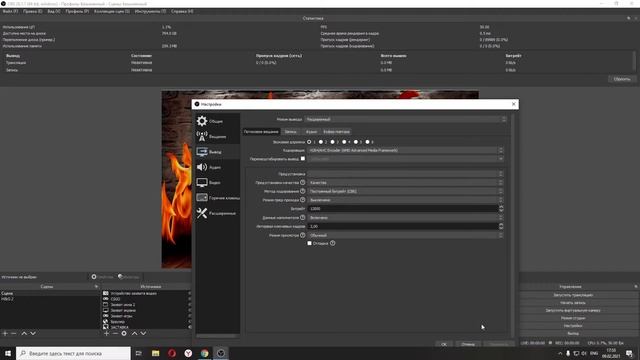Viewport: 640px width, 360px height.
Task: Switch to the Recording tab
Action: pos(291,132)
